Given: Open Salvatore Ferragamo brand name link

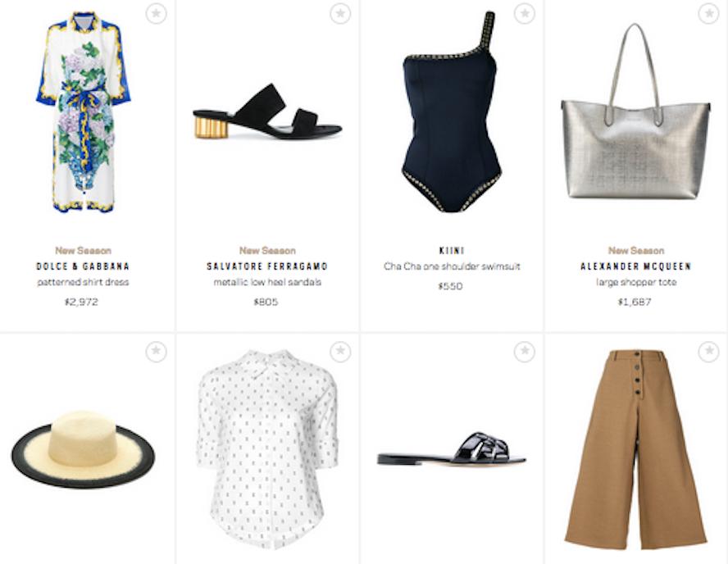Looking at the screenshot, I should coord(267,266).
